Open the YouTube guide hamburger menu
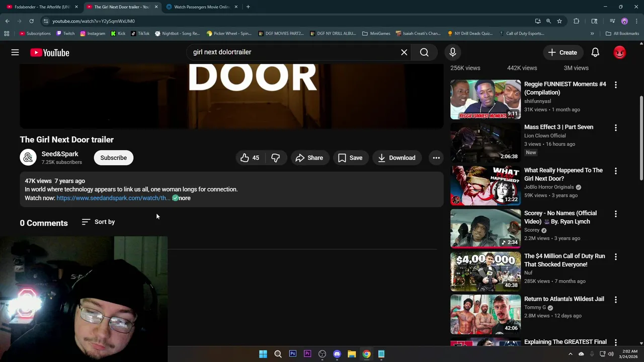Viewport: 644px width, 362px height. point(15,52)
